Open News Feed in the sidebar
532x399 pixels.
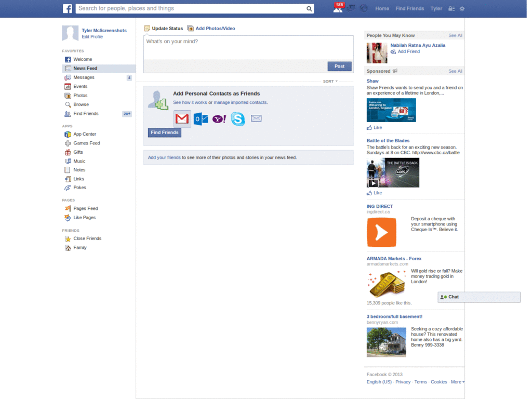(x=99, y=69)
